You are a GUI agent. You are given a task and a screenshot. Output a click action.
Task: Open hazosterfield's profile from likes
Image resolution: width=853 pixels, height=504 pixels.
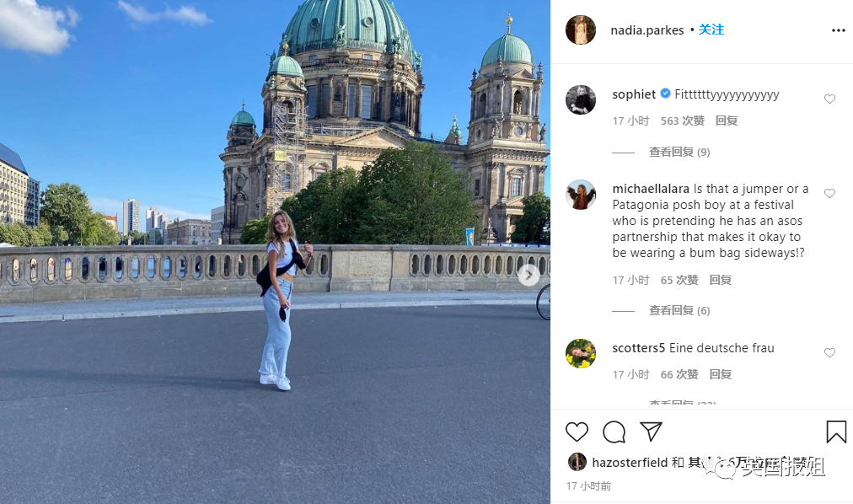pyautogui.click(x=630, y=462)
